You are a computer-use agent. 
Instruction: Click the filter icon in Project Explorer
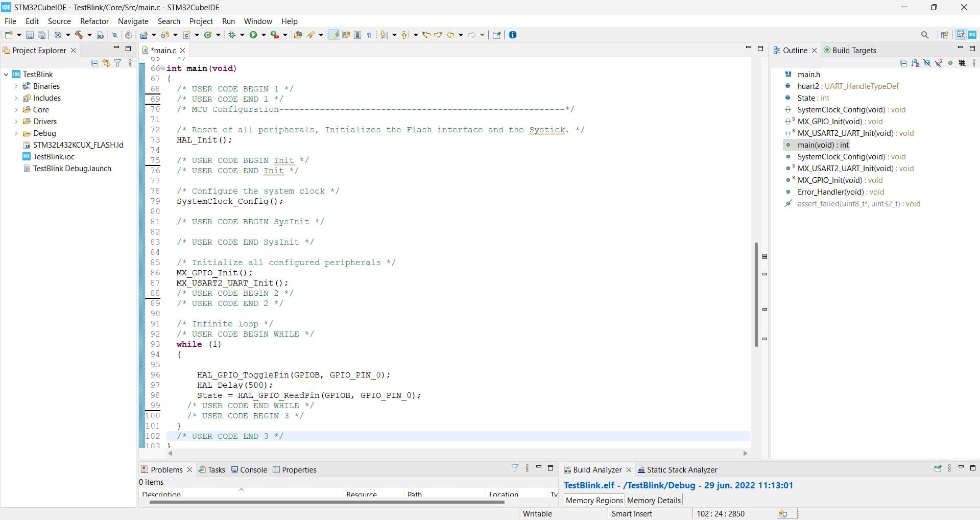click(118, 63)
